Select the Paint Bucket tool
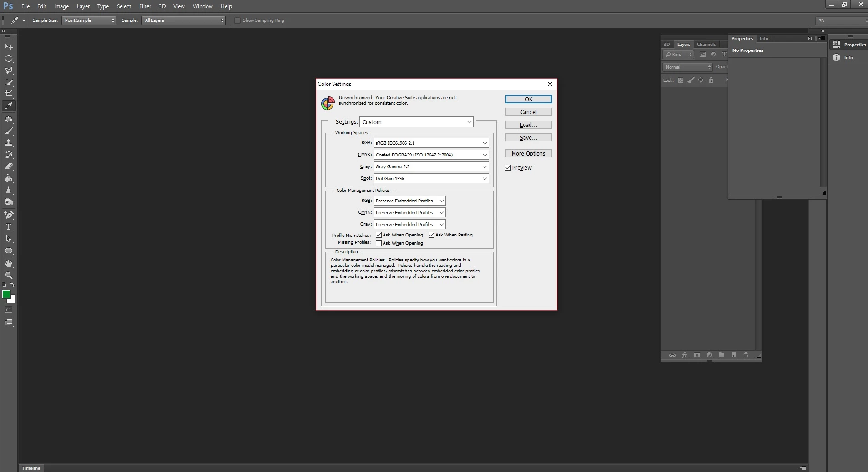Screen dimensions: 868x472 coord(9,178)
